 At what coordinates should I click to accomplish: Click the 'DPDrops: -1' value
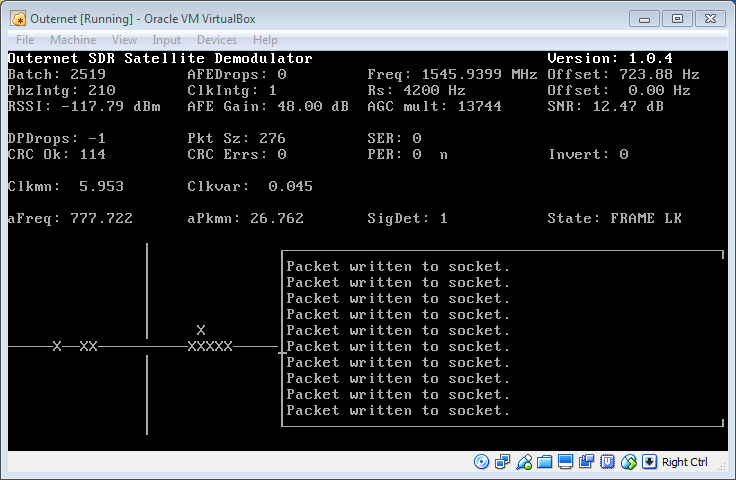[57, 138]
